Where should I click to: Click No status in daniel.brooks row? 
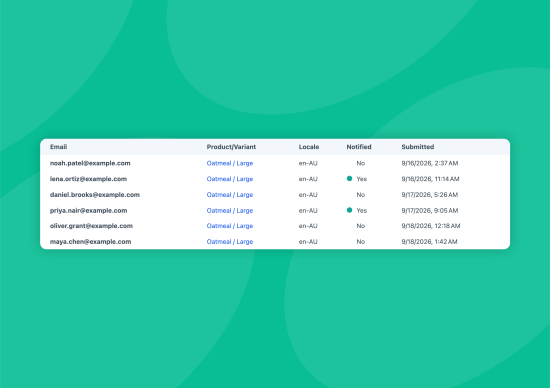tap(361, 195)
